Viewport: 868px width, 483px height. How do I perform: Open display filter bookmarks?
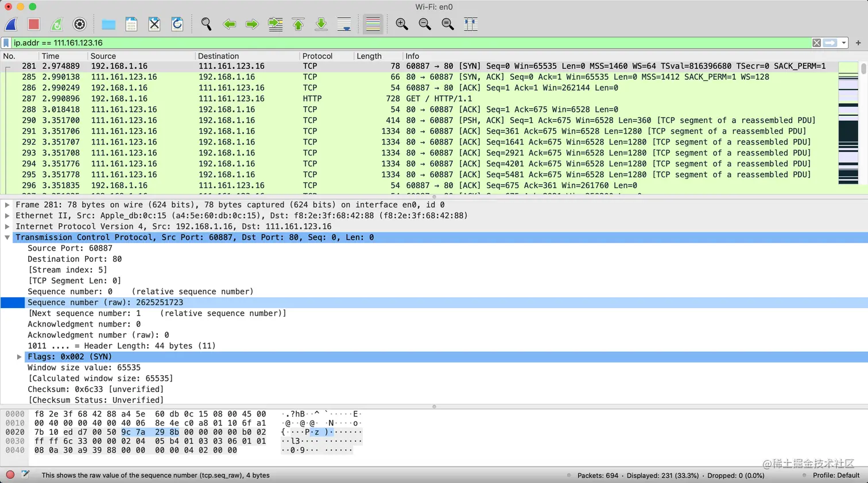coord(6,43)
